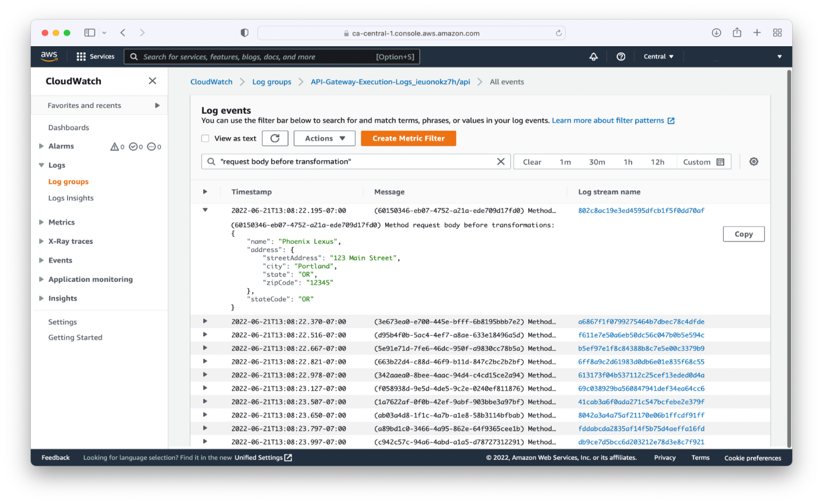Open the help question mark icon

point(621,57)
